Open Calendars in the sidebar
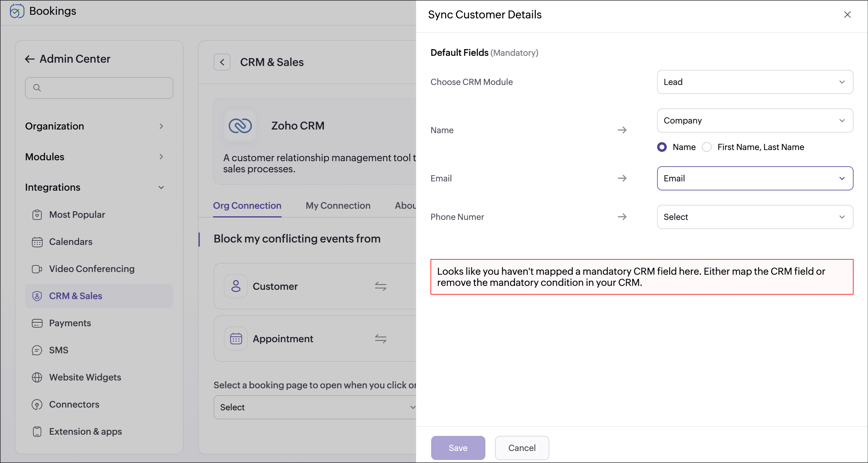This screenshot has height=463, width=868. pos(71,242)
